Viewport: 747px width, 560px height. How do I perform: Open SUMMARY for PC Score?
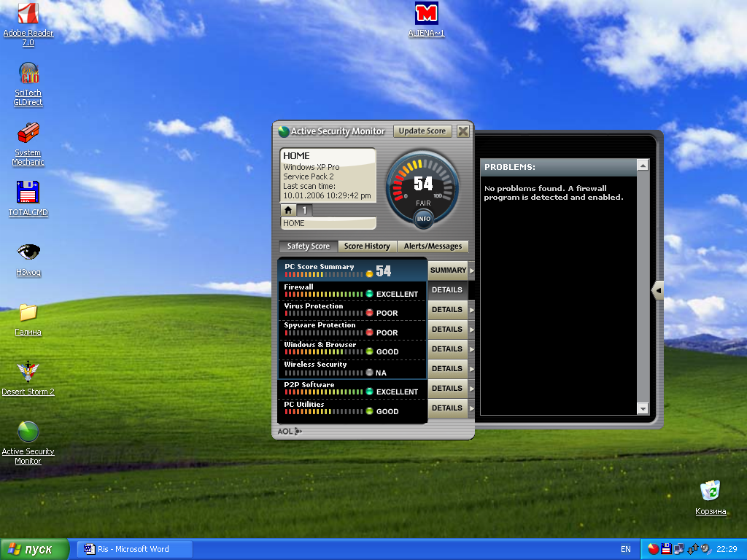448,270
